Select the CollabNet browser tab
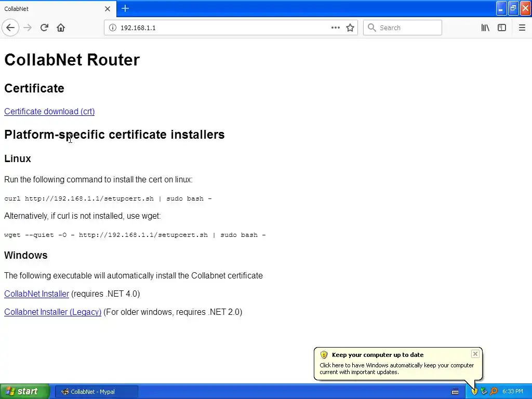 coord(58,9)
